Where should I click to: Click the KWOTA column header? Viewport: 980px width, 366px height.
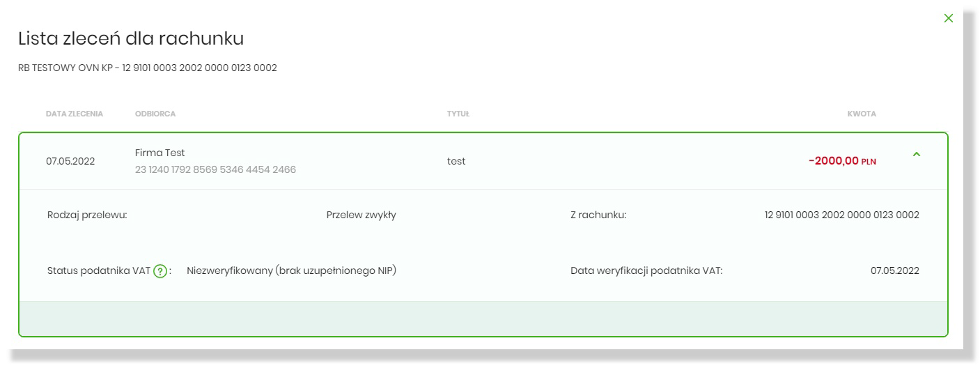click(862, 114)
